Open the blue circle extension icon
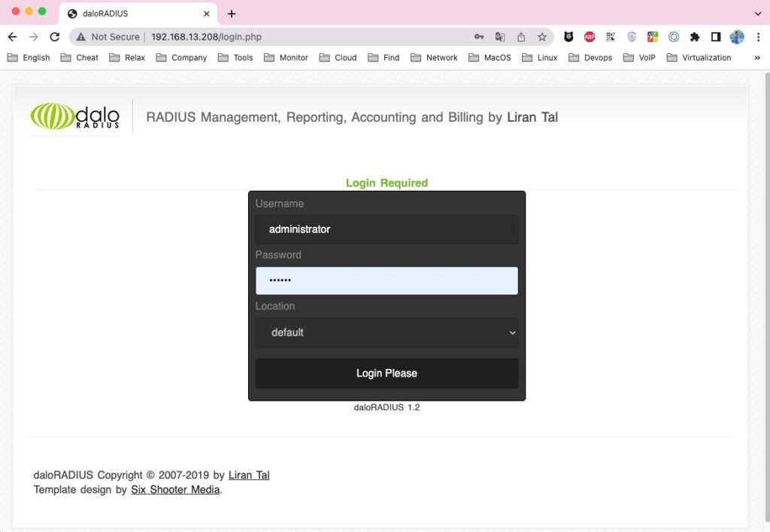 (x=674, y=37)
